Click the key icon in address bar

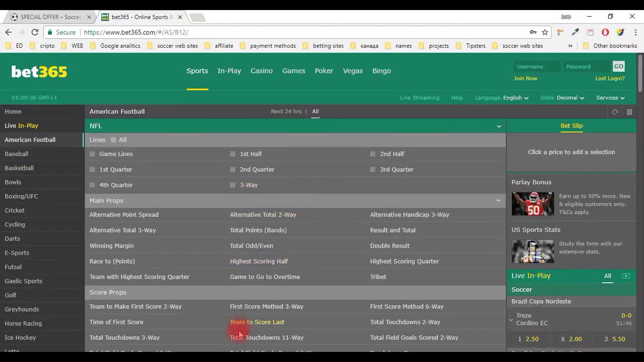(533, 32)
